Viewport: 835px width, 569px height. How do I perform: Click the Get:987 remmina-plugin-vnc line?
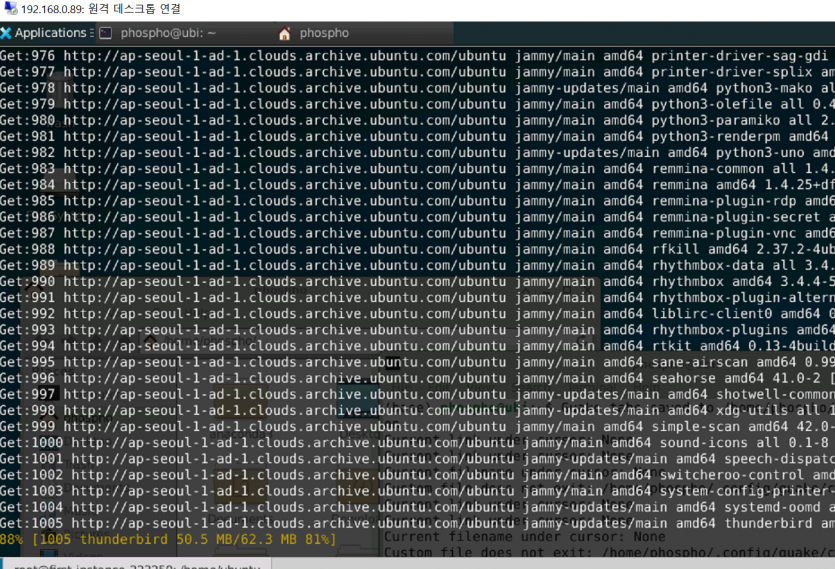pos(418,233)
